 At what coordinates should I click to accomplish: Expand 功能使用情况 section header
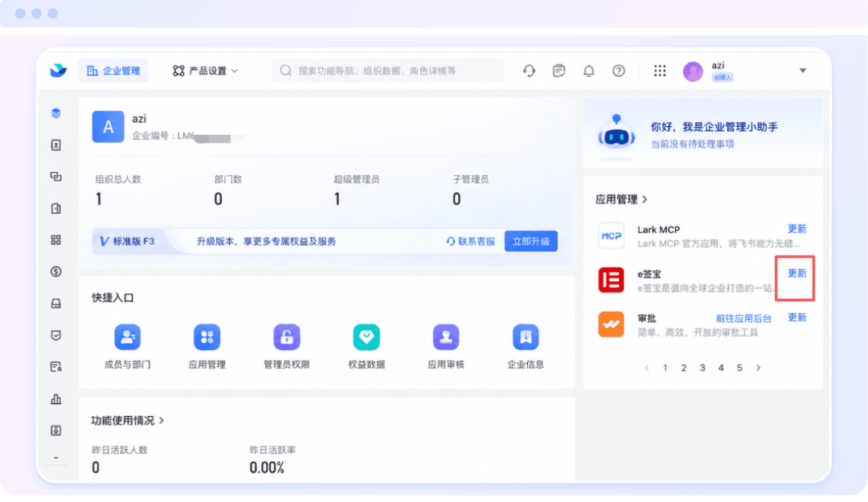point(127,421)
